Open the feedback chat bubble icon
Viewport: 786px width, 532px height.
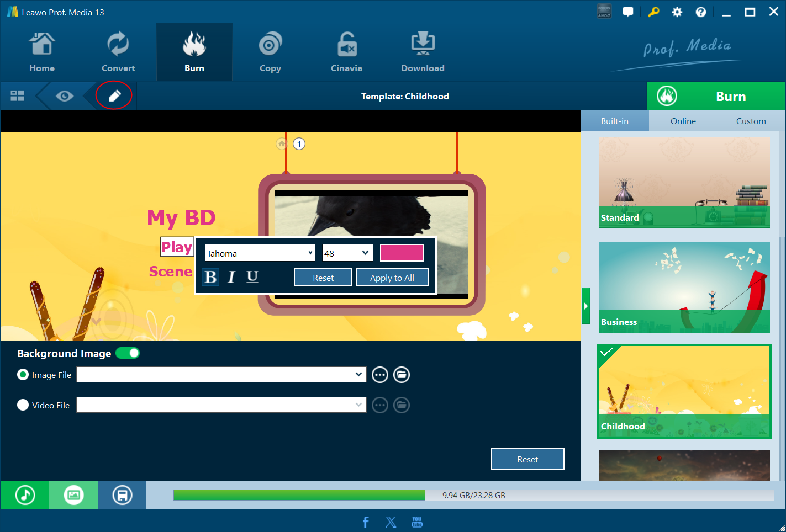628,12
